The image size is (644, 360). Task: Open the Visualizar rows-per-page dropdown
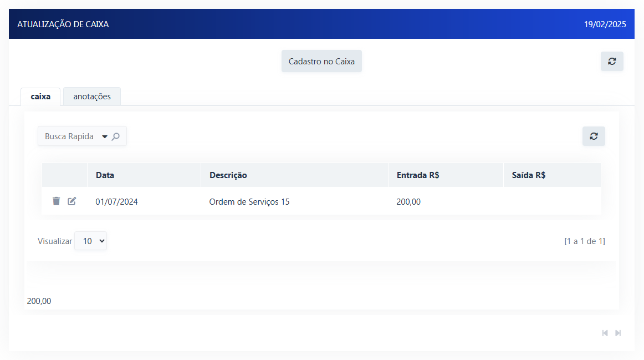(90, 241)
